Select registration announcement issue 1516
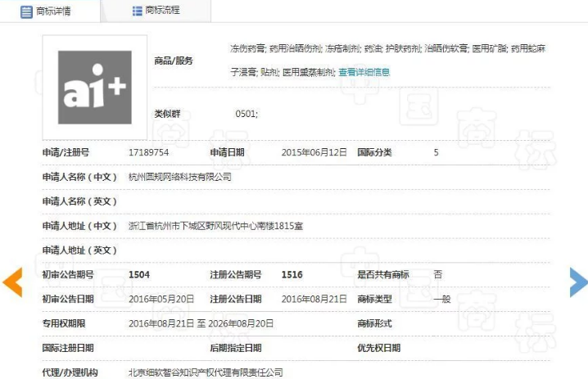 click(292, 275)
